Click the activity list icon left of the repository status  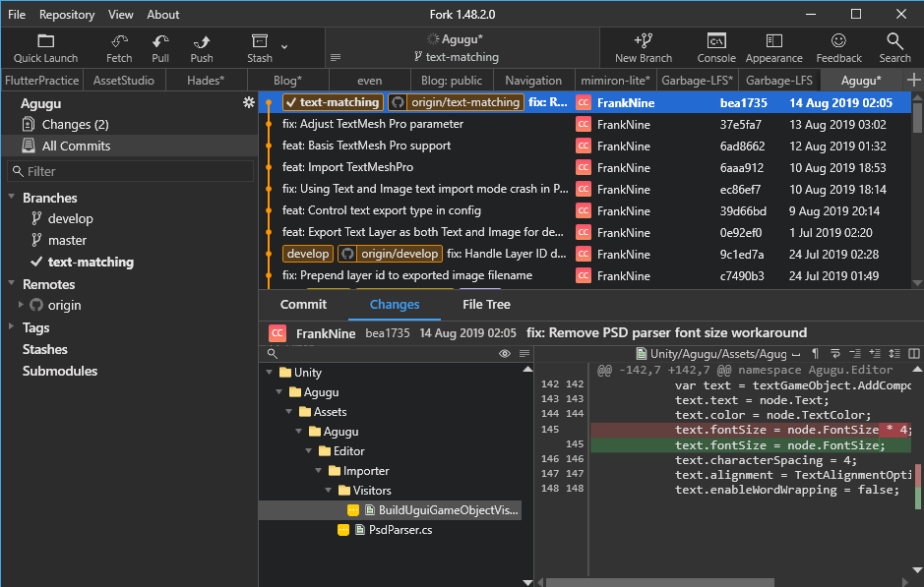336,57
